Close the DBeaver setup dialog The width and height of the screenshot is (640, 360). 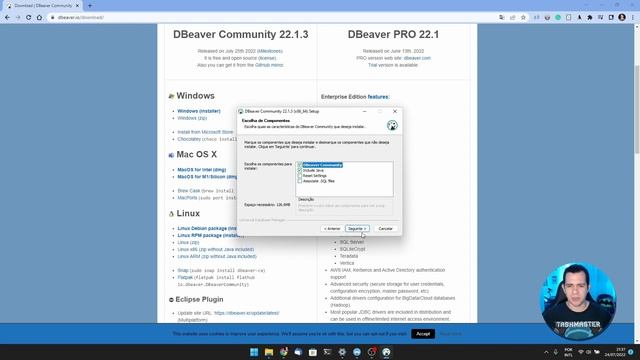point(395,111)
